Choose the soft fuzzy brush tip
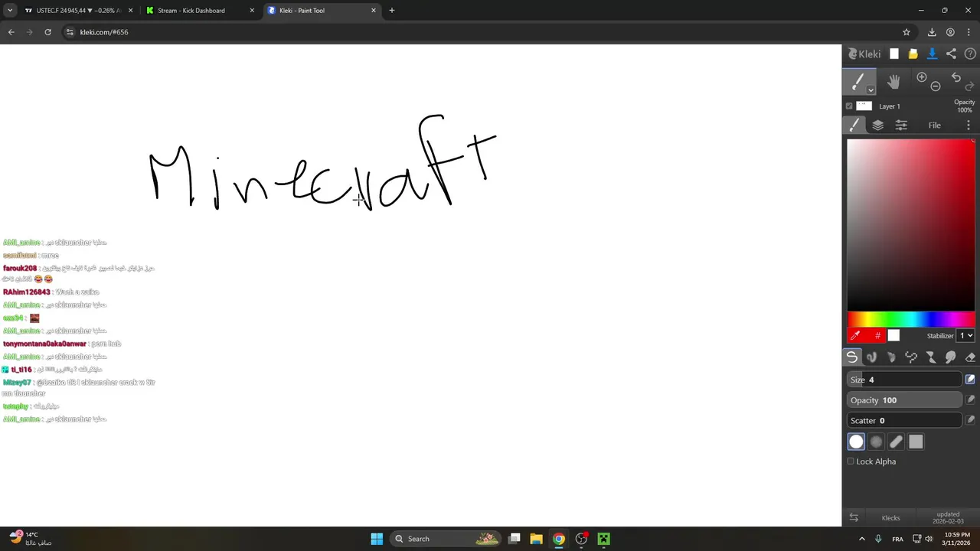 (876, 442)
